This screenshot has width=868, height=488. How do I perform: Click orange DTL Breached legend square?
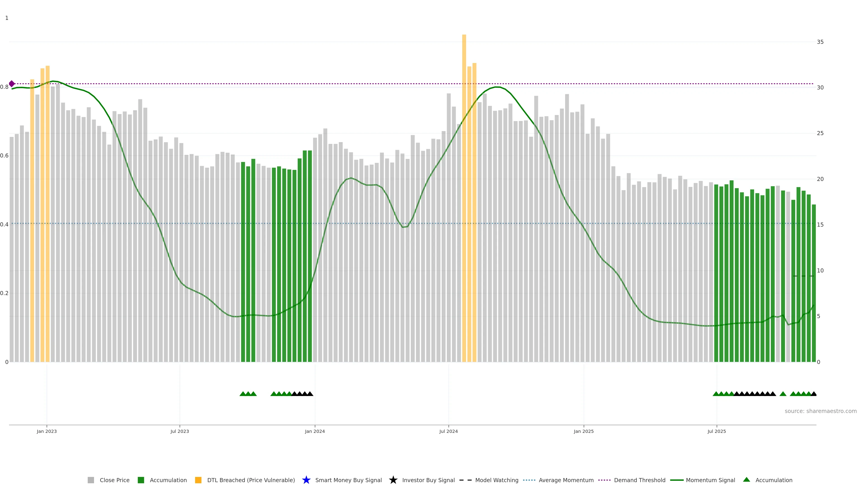[x=198, y=480]
